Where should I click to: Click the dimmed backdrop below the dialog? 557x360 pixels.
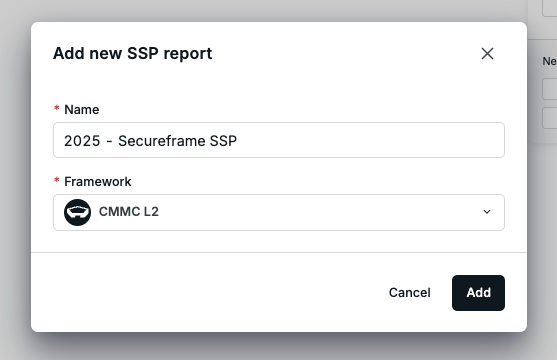278,346
